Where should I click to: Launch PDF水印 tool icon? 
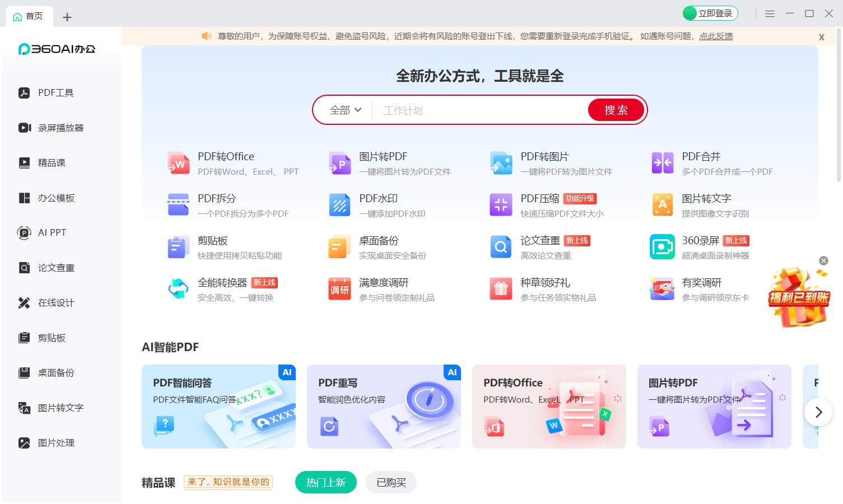click(x=339, y=205)
